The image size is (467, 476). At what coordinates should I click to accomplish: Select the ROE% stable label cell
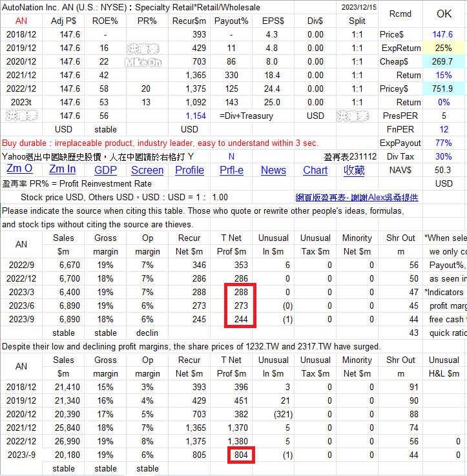105,129
